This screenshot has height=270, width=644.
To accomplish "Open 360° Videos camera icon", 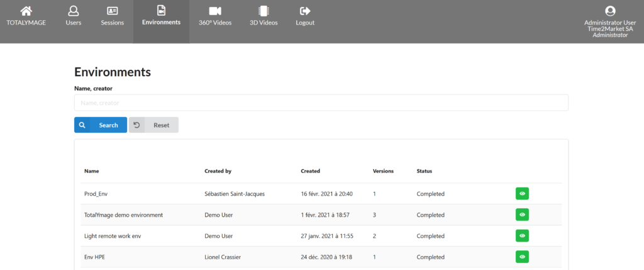I will pyautogui.click(x=215, y=11).
